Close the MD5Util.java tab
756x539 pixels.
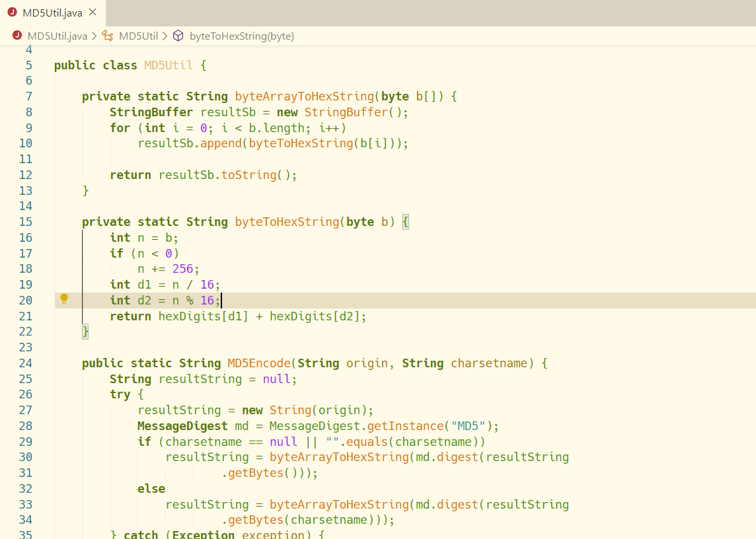pos(93,12)
